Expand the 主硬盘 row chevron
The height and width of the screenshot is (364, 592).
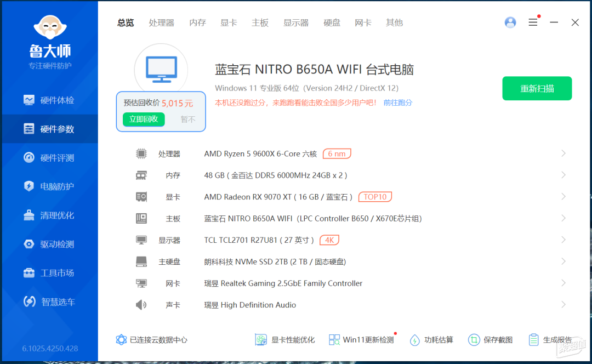point(563,261)
